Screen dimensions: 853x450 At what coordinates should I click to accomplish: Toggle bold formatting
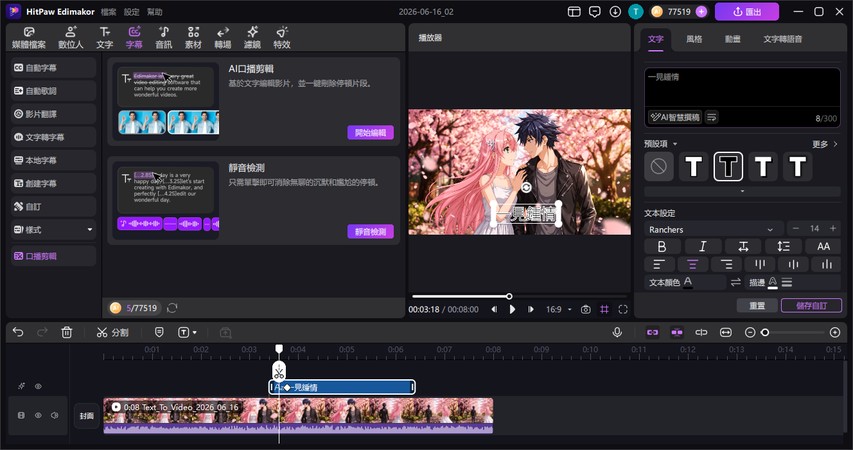point(662,246)
